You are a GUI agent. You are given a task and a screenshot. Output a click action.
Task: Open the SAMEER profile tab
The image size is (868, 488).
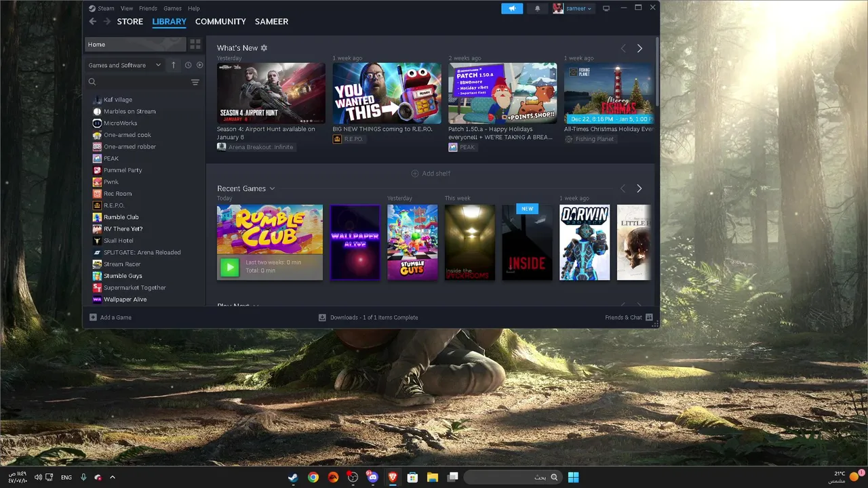[271, 22]
